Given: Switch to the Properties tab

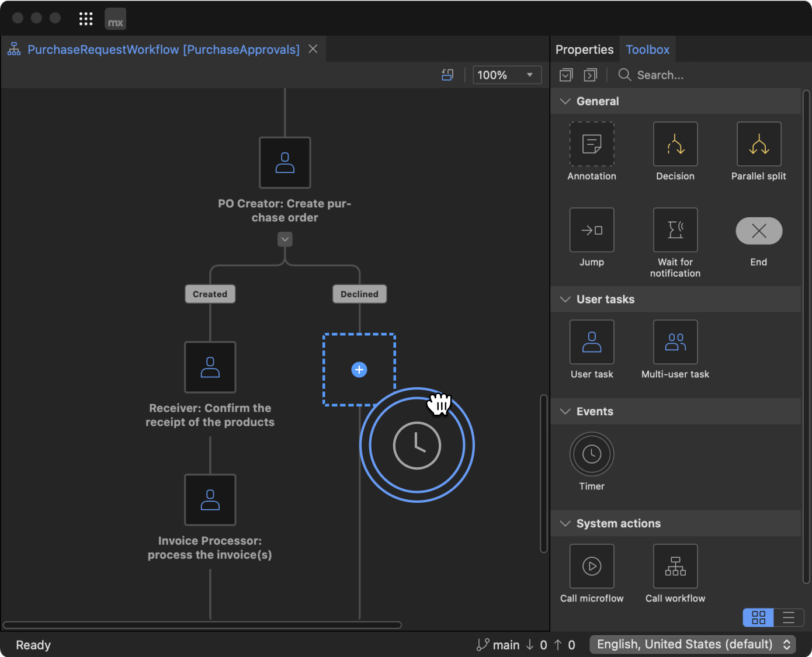Looking at the screenshot, I should pos(584,50).
